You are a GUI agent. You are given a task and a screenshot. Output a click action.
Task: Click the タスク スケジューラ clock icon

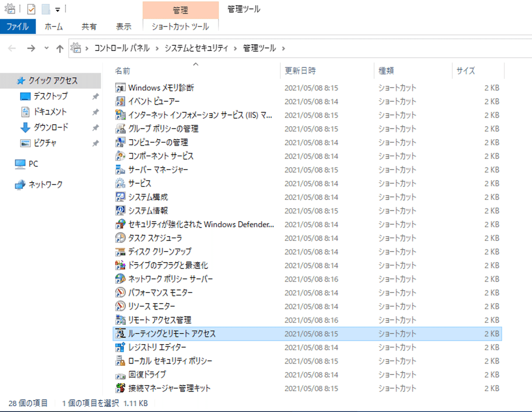tap(121, 238)
